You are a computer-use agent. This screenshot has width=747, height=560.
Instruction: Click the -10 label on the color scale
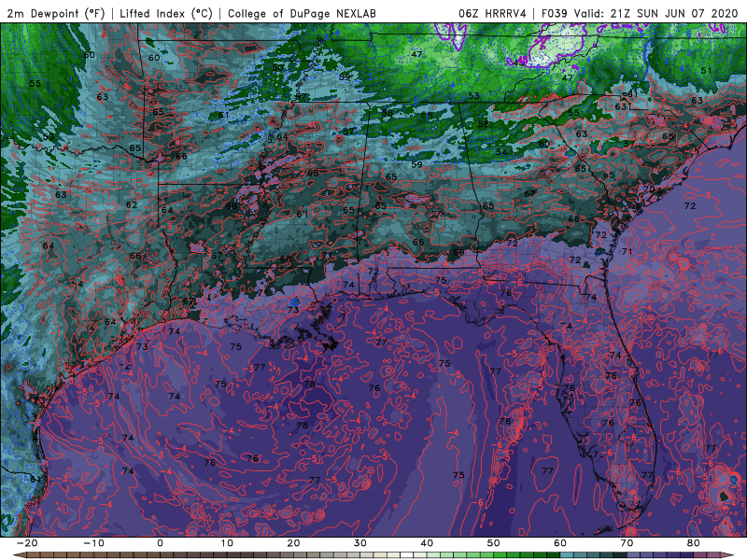pyautogui.click(x=93, y=543)
